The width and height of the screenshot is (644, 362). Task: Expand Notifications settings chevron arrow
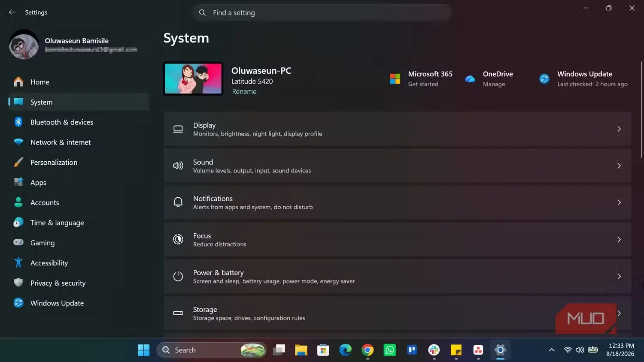pos(619,202)
